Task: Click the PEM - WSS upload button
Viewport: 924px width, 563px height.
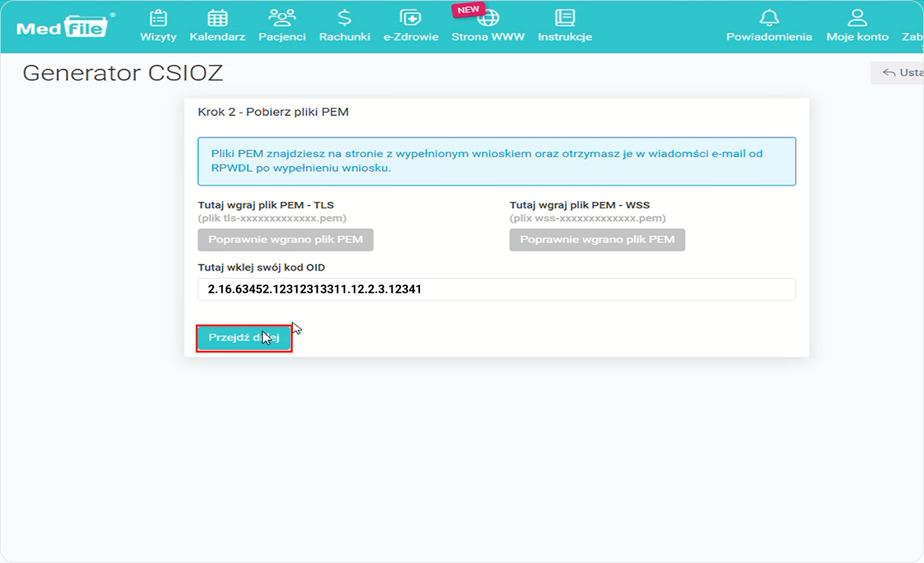Action: (597, 240)
